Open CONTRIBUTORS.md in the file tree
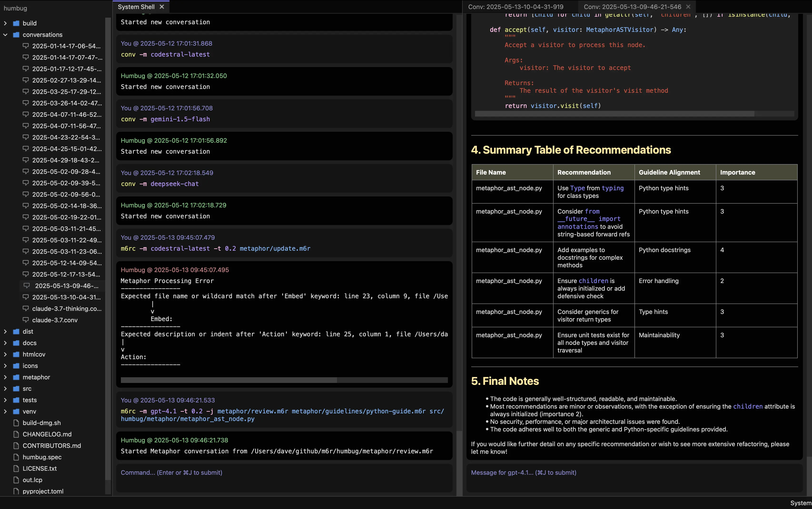 [x=52, y=445]
